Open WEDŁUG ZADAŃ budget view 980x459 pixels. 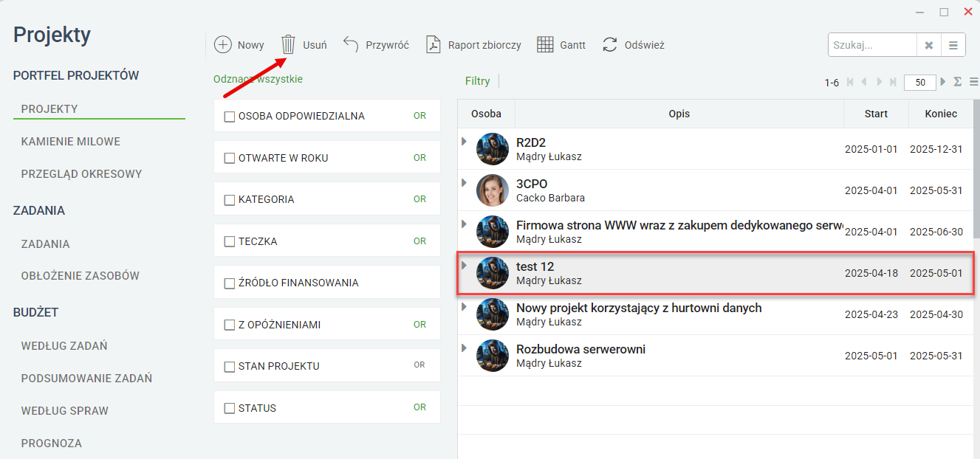[x=64, y=345]
